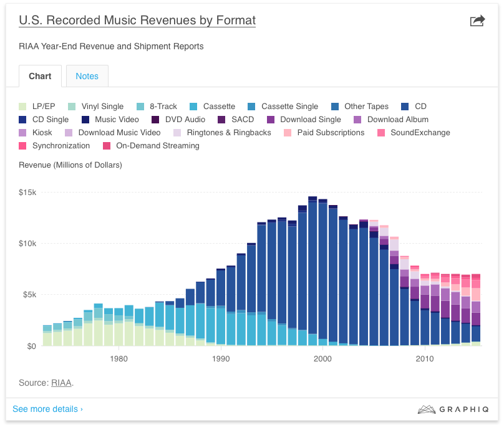Click the $10k axis label
The height and width of the screenshot is (425, 504).
[x=27, y=244]
